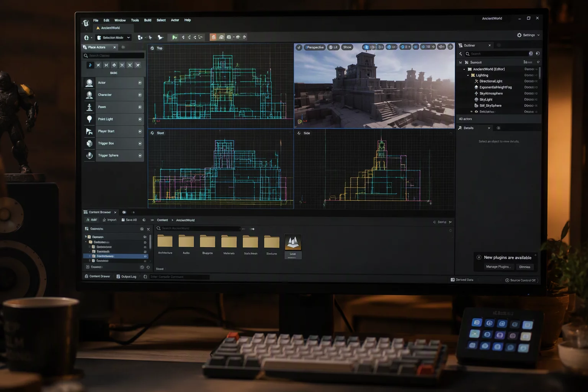This screenshot has height=392, width=588.
Task: Click the Content Browser folder tree scrollbar
Action: point(150,241)
